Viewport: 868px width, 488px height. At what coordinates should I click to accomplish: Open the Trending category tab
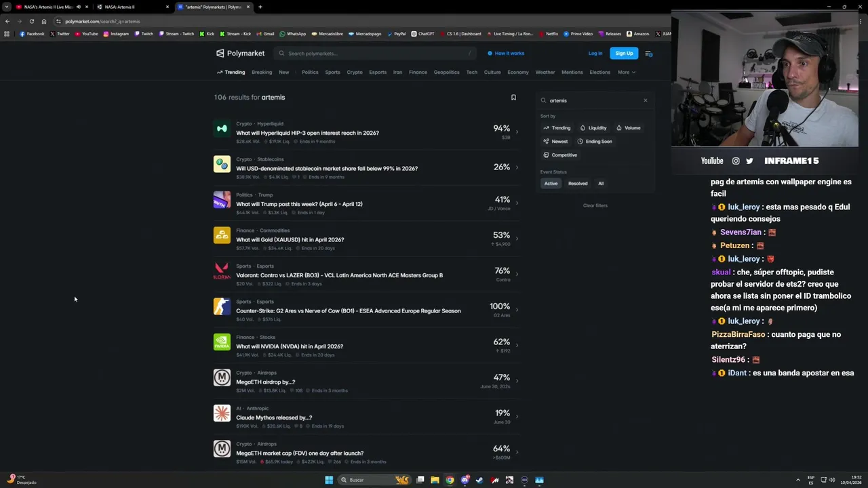(x=231, y=72)
